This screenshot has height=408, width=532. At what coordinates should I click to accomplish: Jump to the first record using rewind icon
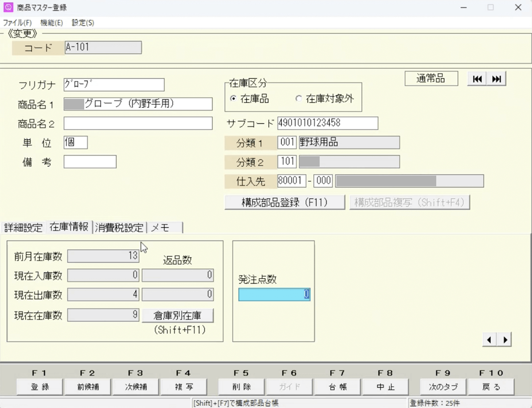point(477,79)
